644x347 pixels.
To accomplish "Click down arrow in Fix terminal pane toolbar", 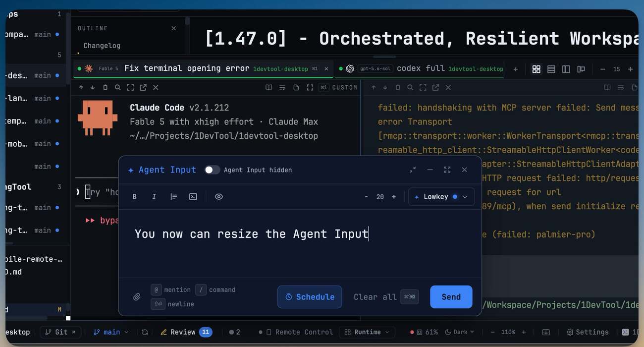I will 93,87.
